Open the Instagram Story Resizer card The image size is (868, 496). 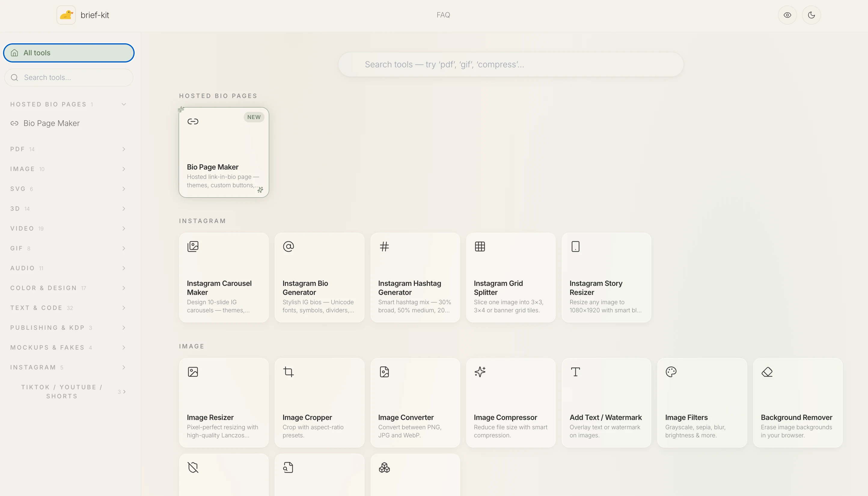(x=606, y=278)
